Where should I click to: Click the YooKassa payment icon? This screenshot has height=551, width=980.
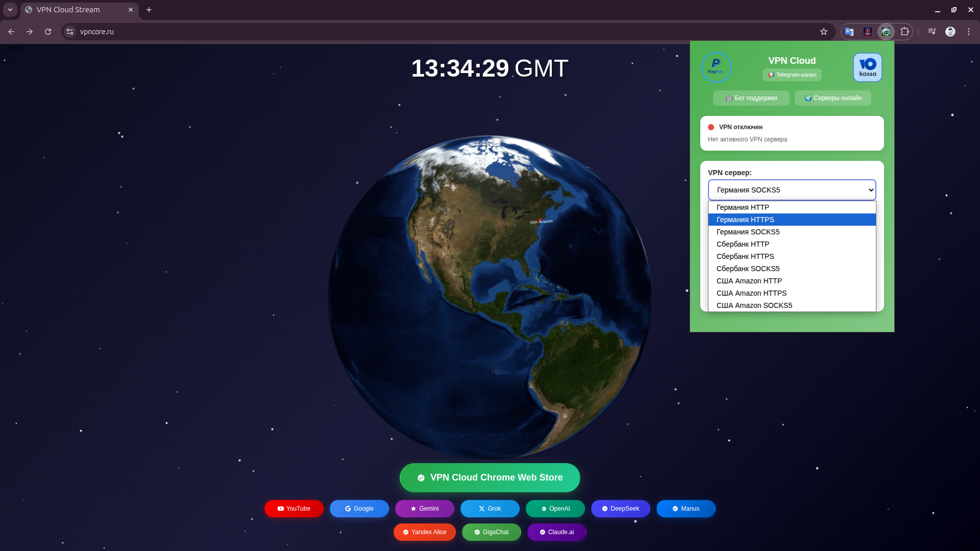[868, 67]
